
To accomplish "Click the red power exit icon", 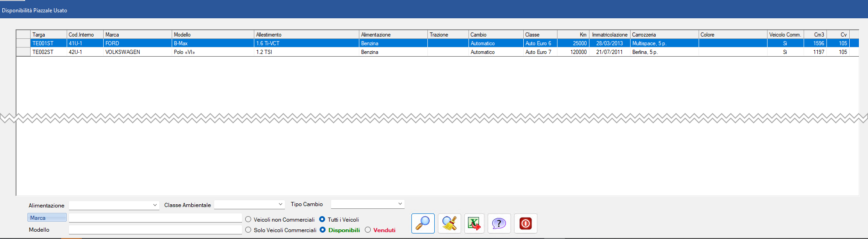I will point(526,223).
